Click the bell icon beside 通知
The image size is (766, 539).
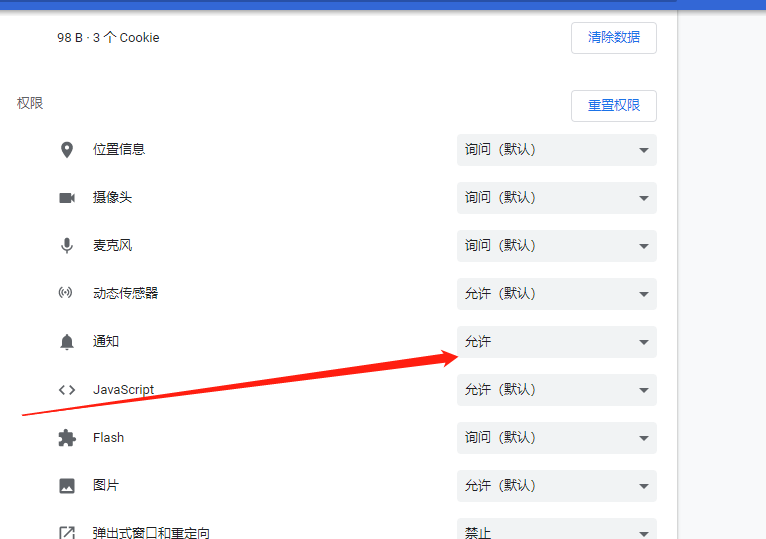pos(67,342)
